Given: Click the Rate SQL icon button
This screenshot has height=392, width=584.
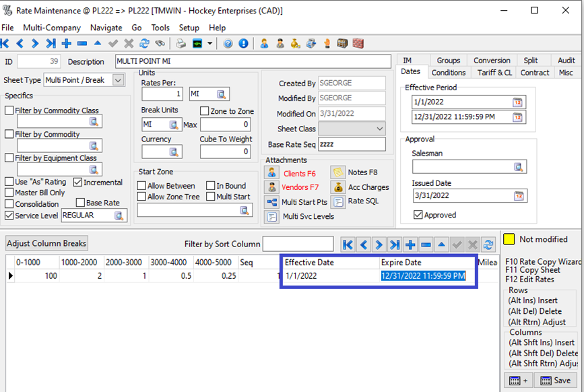Looking at the screenshot, I should (x=337, y=201).
